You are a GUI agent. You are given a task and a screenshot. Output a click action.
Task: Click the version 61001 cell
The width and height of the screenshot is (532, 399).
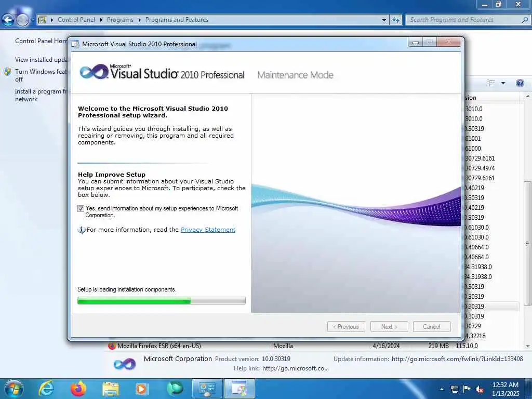(x=473, y=139)
